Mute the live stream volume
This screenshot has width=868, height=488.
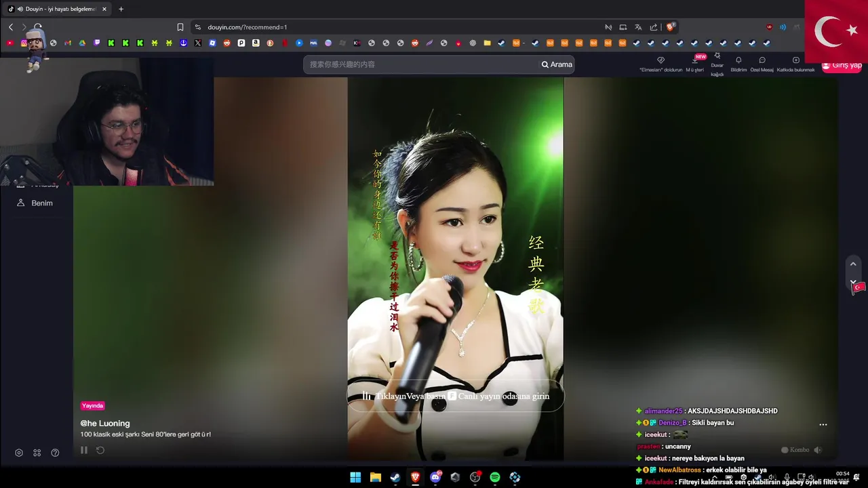[x=818, y=450]
